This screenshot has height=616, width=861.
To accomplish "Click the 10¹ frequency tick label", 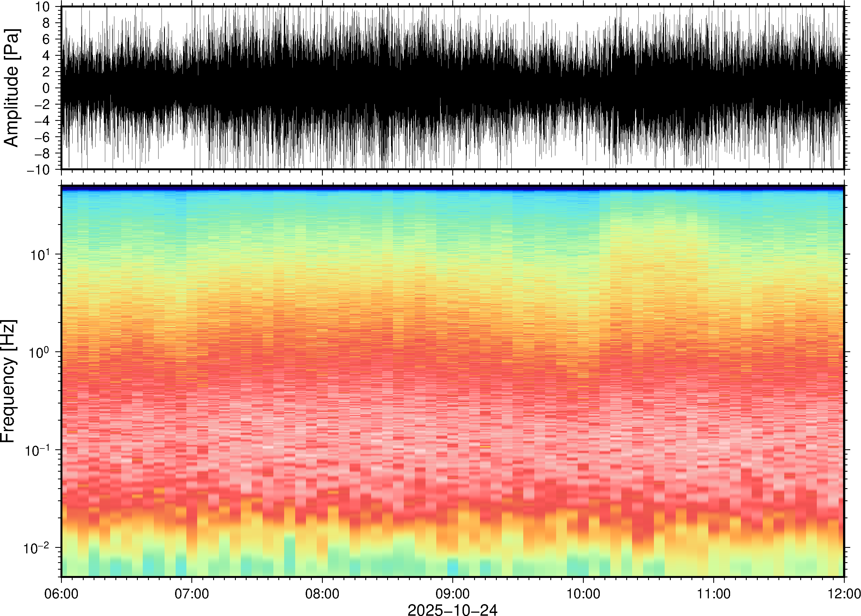I will pyautogui.click(x=40, y=254).
